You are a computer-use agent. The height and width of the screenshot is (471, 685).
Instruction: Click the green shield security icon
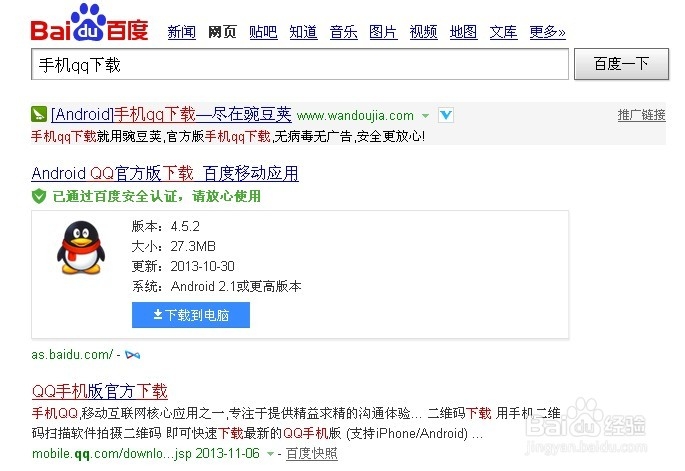(x=39, y=196)
